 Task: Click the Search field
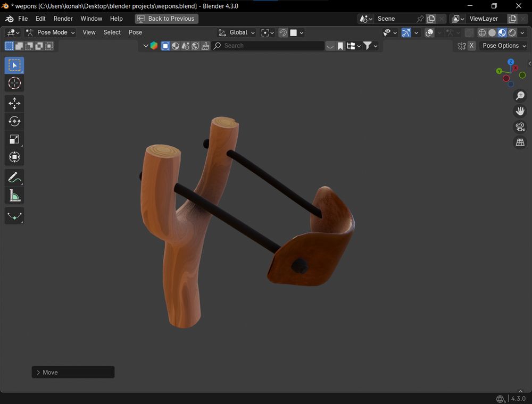coord(268,46)
